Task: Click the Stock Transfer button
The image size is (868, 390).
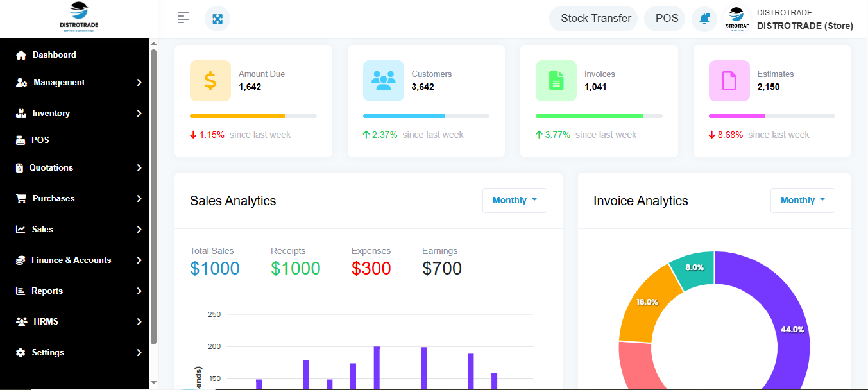Action: click(x=596, y=18)
